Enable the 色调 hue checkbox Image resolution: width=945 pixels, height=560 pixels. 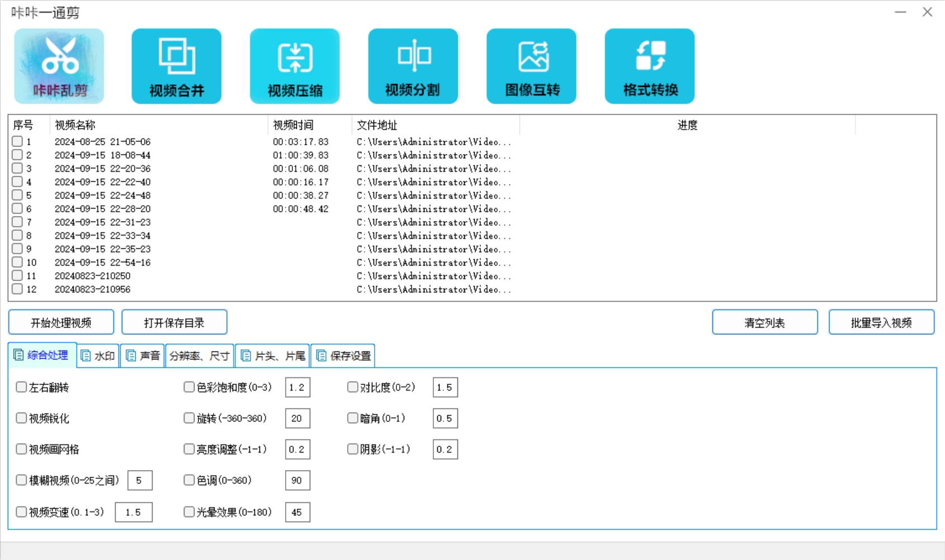tap(189, 480)
